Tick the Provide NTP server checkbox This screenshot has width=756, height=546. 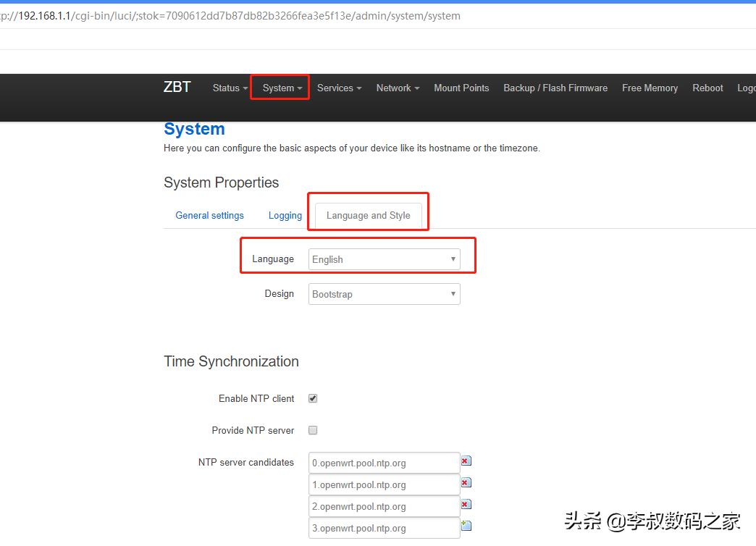tap(313, 430)
